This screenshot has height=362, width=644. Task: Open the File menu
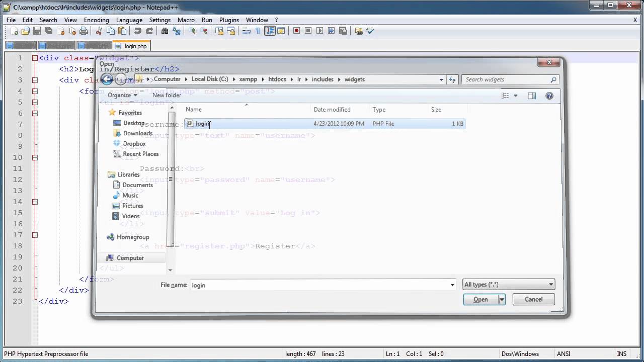pyautogui.click(x=11, y=20)
